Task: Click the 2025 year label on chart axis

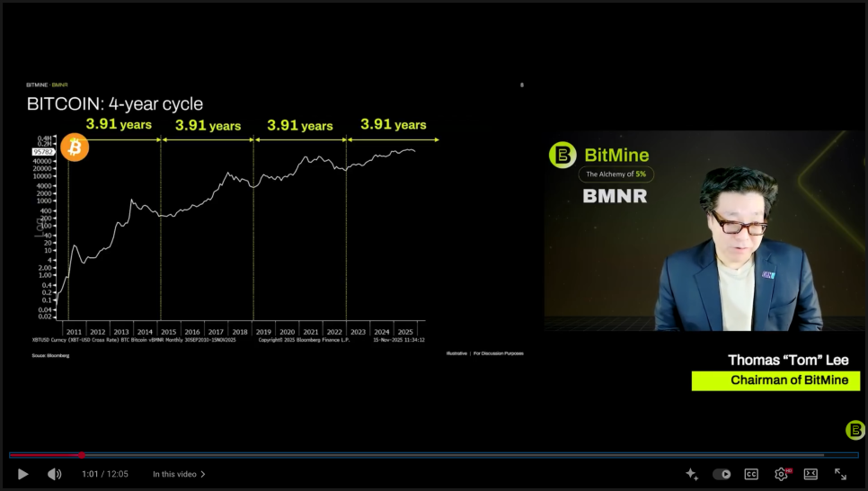Action: [405, 332]
